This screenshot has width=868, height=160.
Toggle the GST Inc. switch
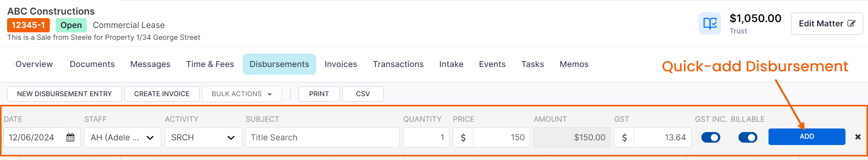click(x=711, y=137)
